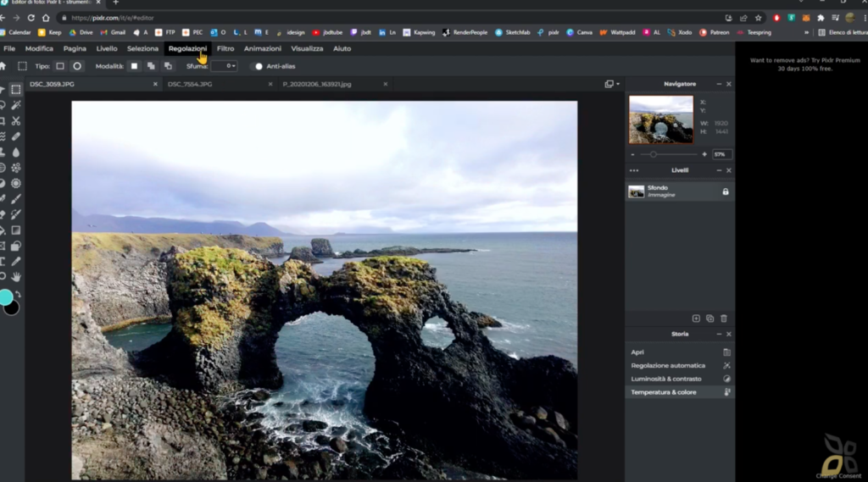This screenshot has height=482, width=868.
Task: Toggle lock on Sfondo layer
Action: pyautogui.click(x=726, y=191)
